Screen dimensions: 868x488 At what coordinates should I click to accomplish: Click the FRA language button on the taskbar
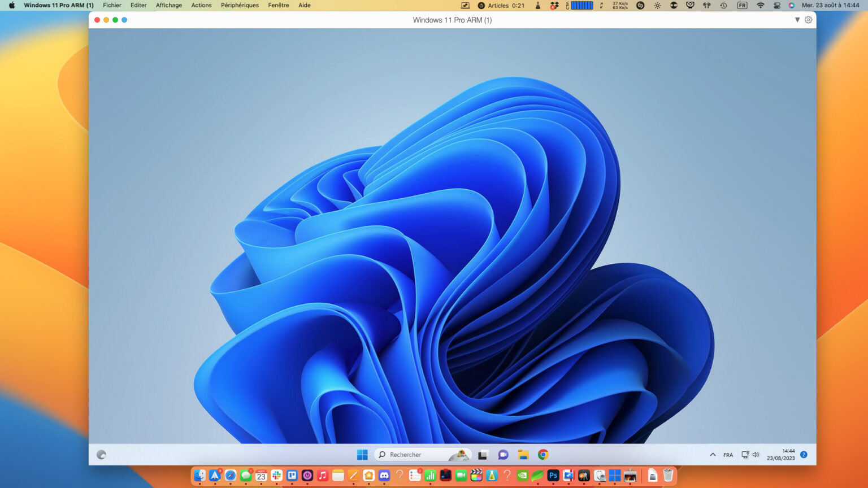pyautogui.click(x=728, y=454)
